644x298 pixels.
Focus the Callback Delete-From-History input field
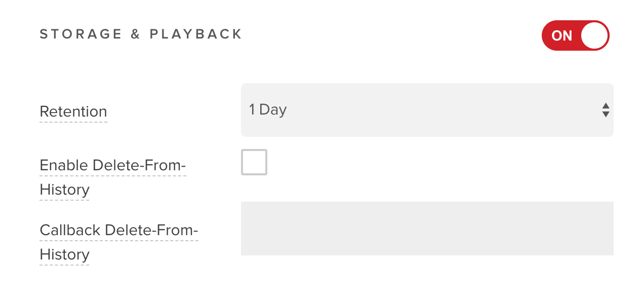click(427, 228)
